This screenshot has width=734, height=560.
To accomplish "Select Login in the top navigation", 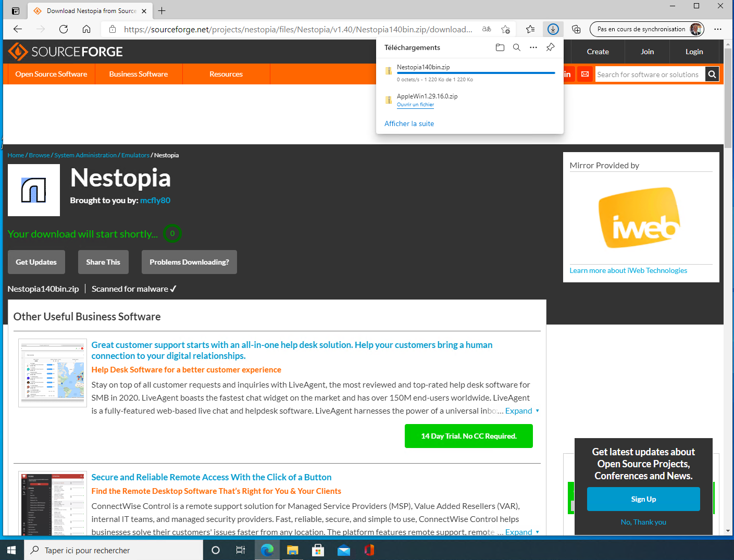I will tap(694, 52).
